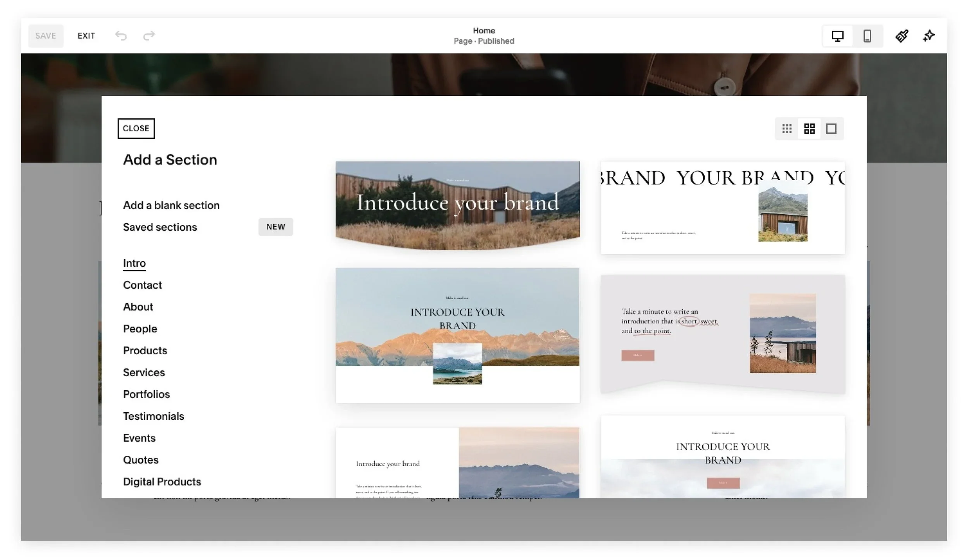Open site styles paintbrush icon
The height and width of the screenshot is (560, 969).
[902, 36]
